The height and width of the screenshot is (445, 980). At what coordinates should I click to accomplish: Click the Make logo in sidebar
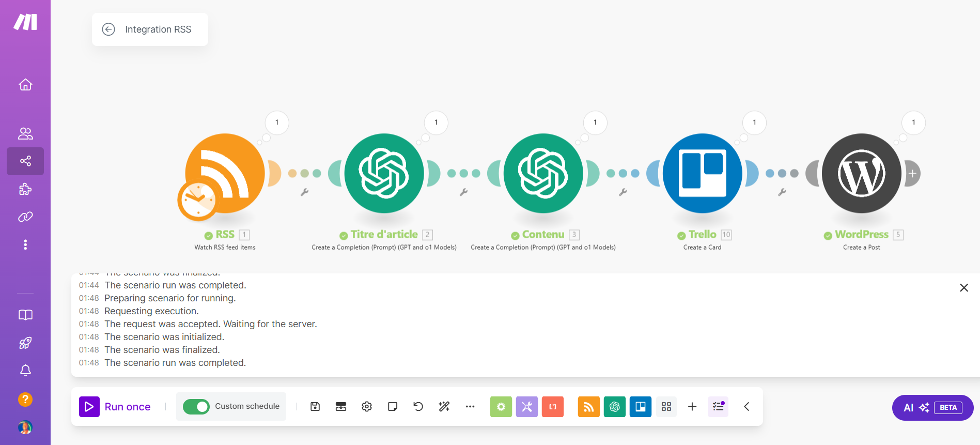pos(25,22)
